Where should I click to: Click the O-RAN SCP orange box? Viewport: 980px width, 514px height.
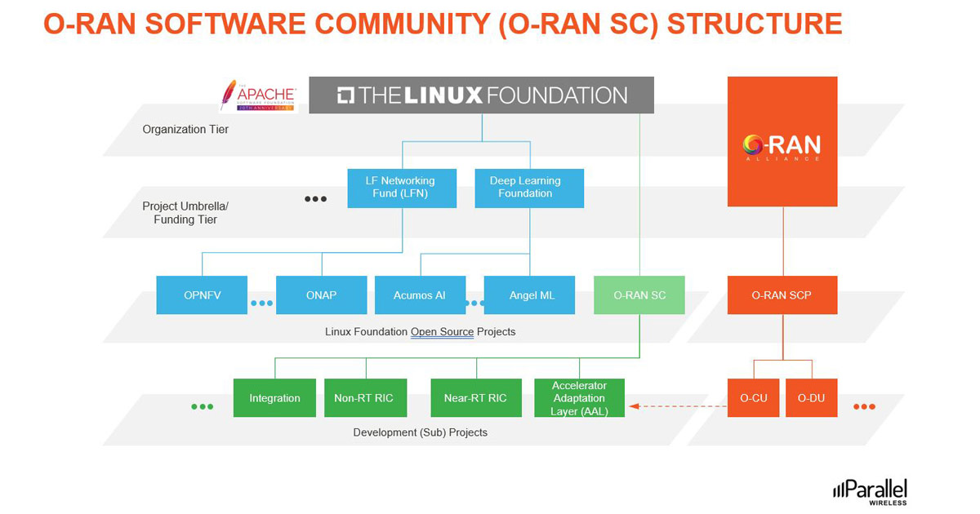[x=782, y=295]
